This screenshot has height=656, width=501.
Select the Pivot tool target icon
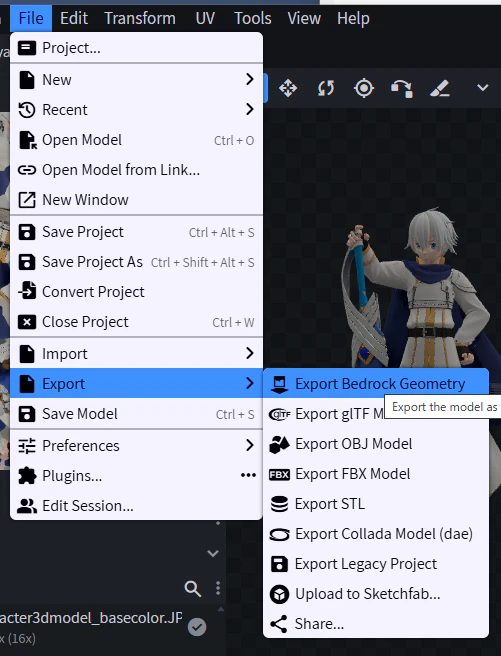pos(364,88)
